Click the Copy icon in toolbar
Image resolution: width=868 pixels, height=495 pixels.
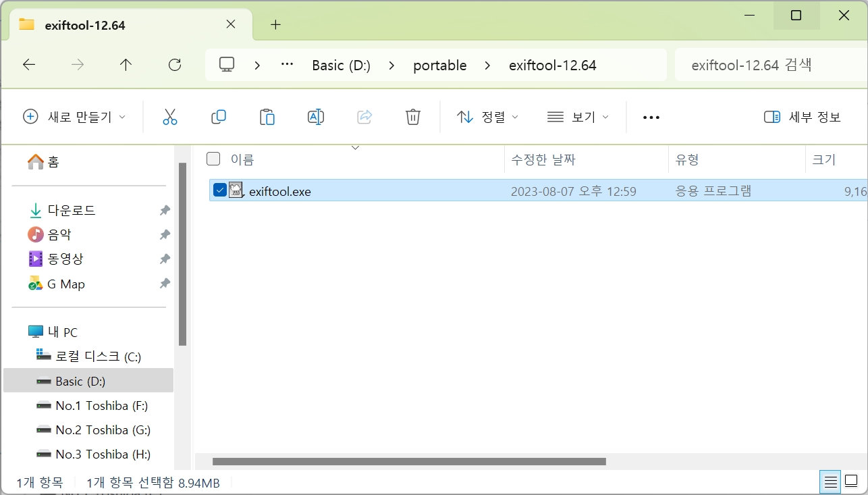click(219, 117)
